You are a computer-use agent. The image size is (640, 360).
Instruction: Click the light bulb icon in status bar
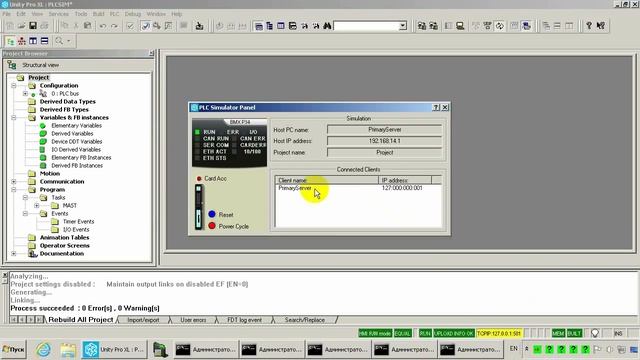(595, 333)
